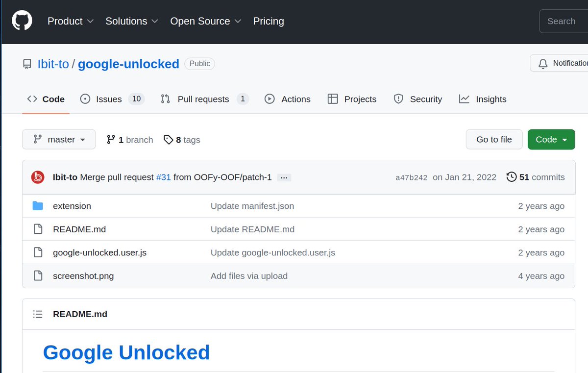Screen dimensions: 588x373
Task: Click the Issues count badge 10
Action: tap(136, 99)
